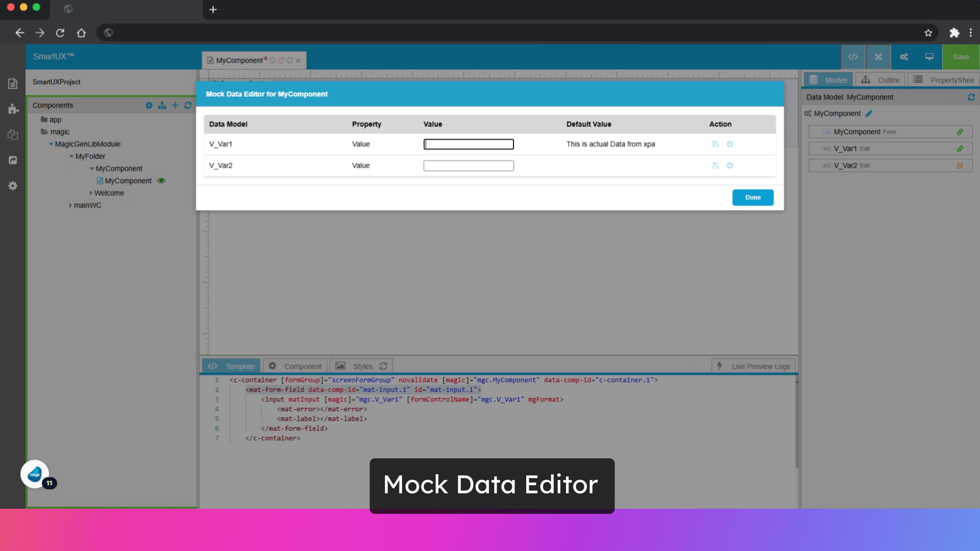Viewport: 980px width, 551px height.
Task: Click Done in the Mock Data Editor
Action: (753, 197)
